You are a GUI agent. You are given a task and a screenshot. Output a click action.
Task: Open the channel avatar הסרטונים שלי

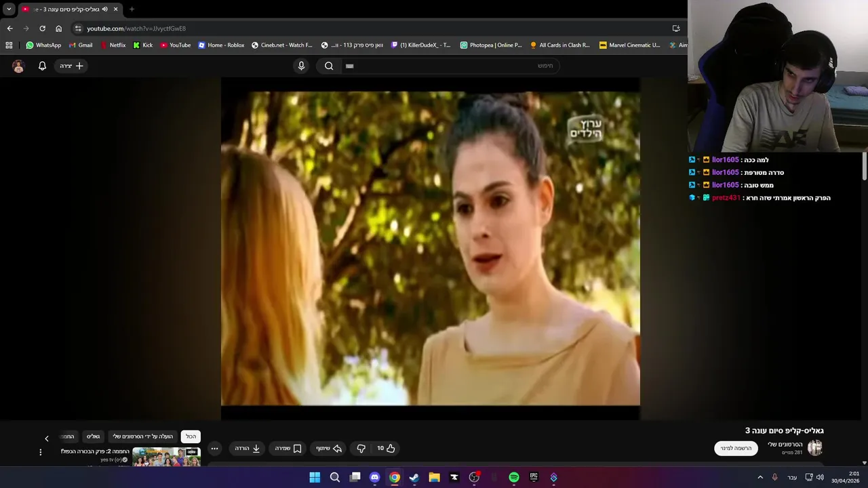pyautogui.click(x=815, y=447)
